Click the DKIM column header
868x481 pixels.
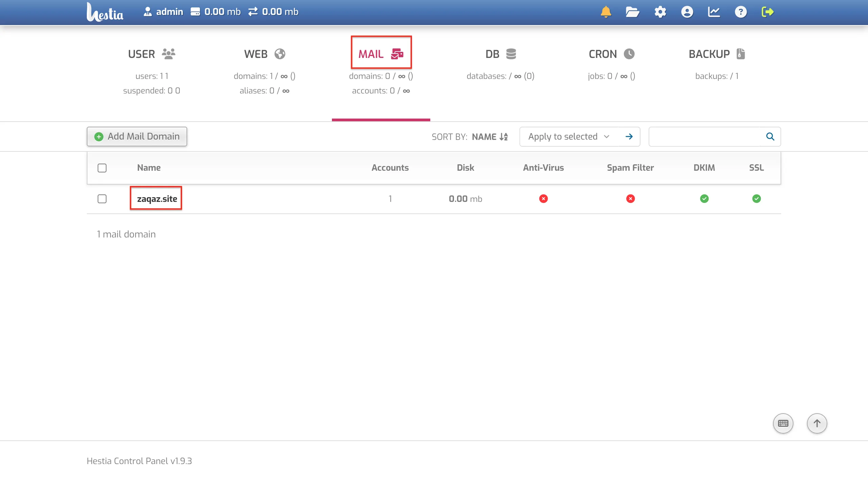pyautogui.click(x=704, y=168)
